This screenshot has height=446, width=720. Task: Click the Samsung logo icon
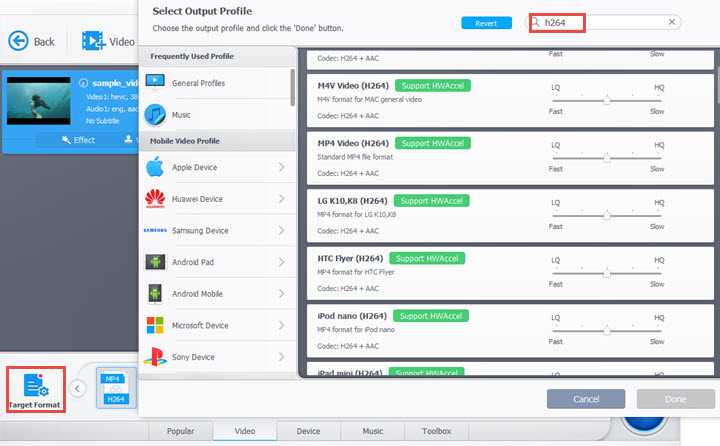pyautogui.click(x=155, y=230)
